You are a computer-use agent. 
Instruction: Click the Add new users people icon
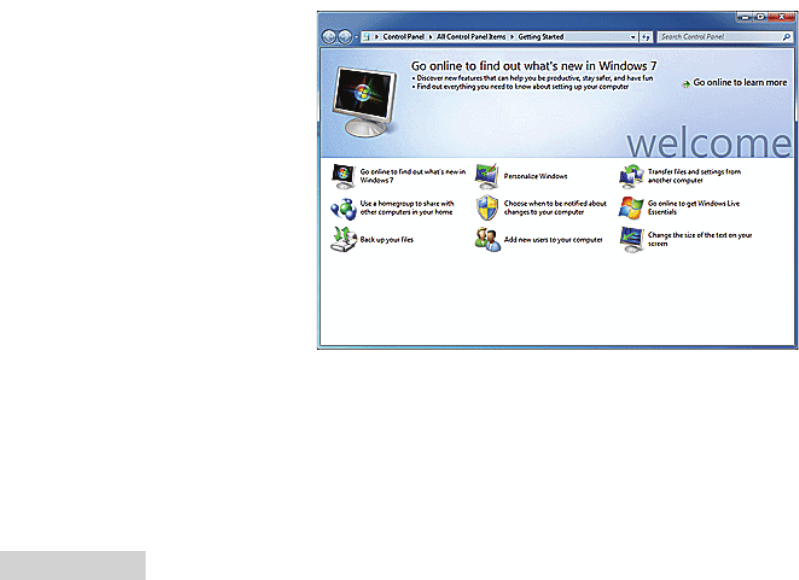pos(487,240)
